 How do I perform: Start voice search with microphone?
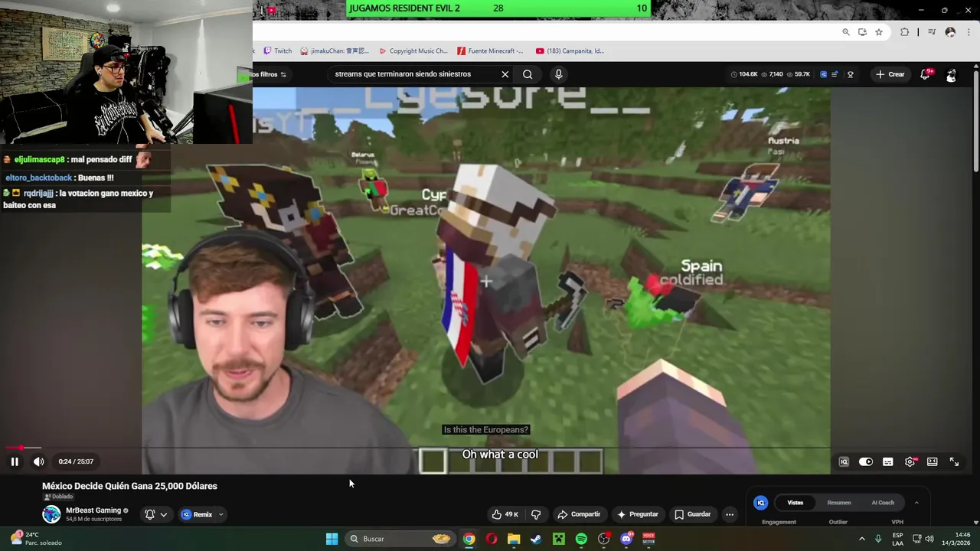(559, 74)
